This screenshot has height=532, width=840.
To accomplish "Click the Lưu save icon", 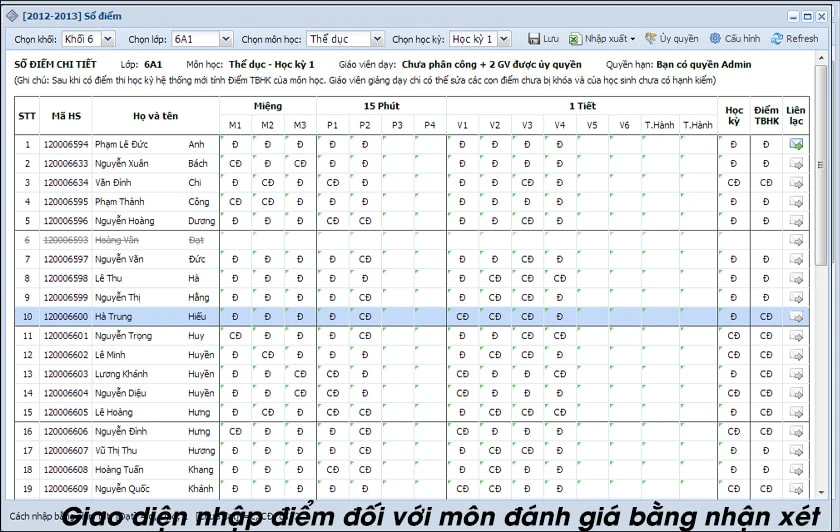I will [534, 39].
